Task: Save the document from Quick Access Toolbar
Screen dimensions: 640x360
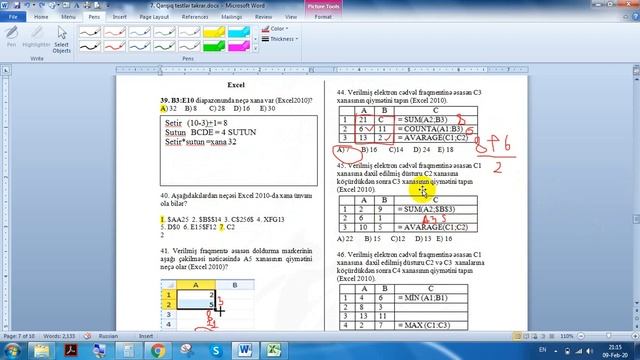Action: 17,6
